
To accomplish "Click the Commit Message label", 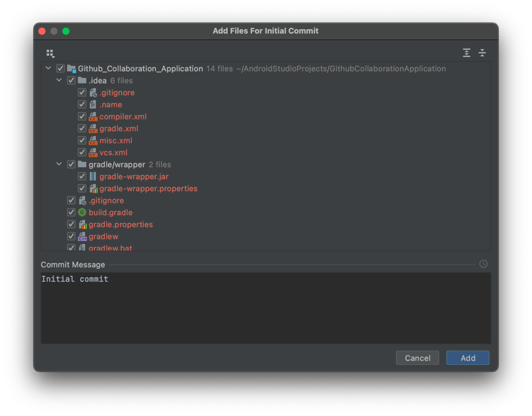I will click(x=73, y=265).
